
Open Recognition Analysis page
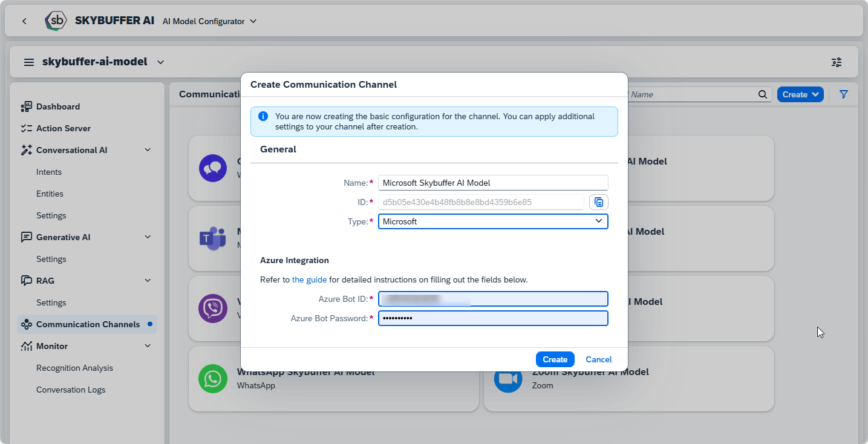tap(74, 368)
